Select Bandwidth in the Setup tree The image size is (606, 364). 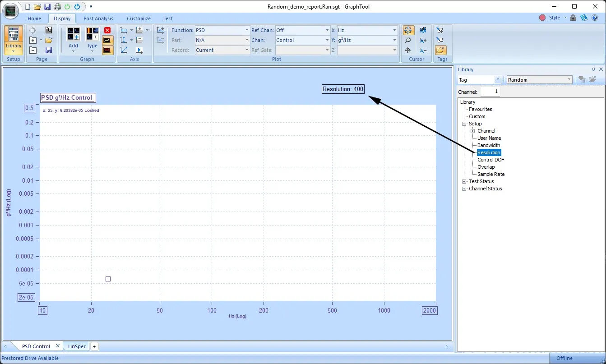(x=489, y=145)
